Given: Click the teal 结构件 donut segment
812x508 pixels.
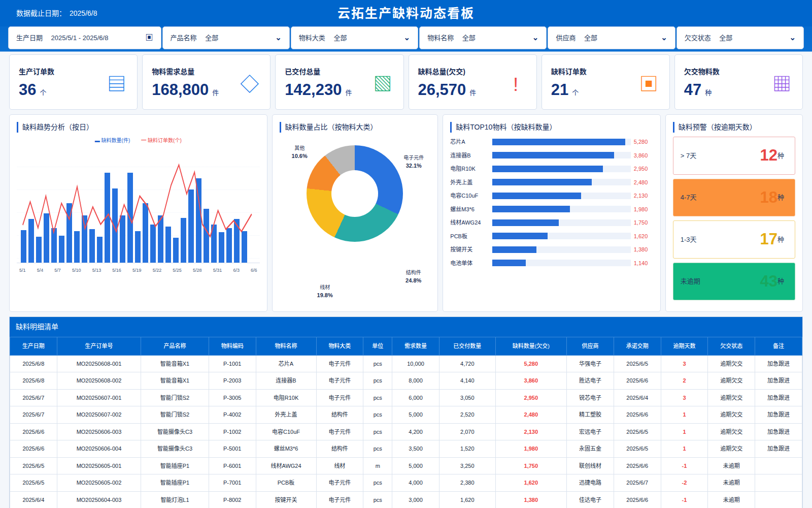Looking at the screenshot, I should click(367, 227).
